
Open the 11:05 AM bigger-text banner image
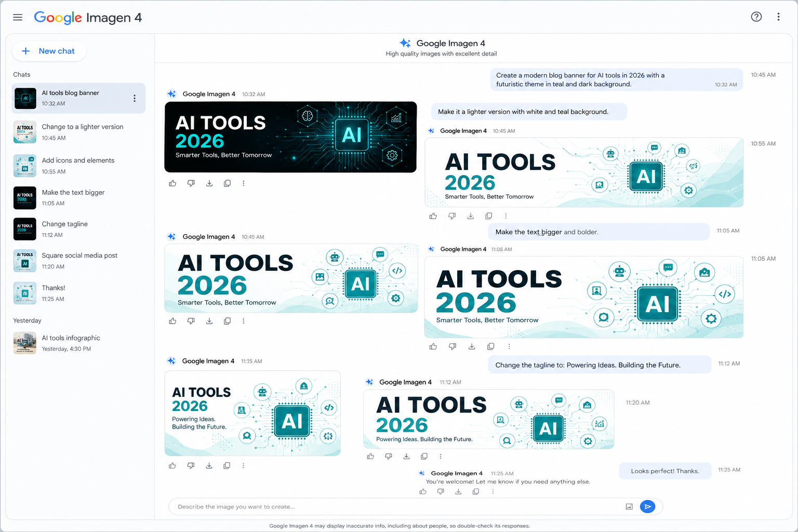pyautogui.click(x=584, y=297)
